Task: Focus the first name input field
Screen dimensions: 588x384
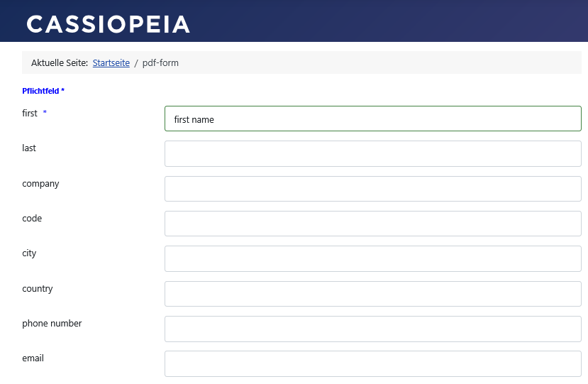Action: tap(373, 119)
